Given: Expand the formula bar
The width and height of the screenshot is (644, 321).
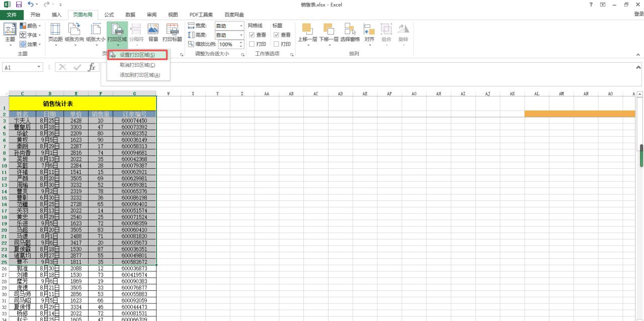Looking at the screenshot, I should click(x=638, y=67).
